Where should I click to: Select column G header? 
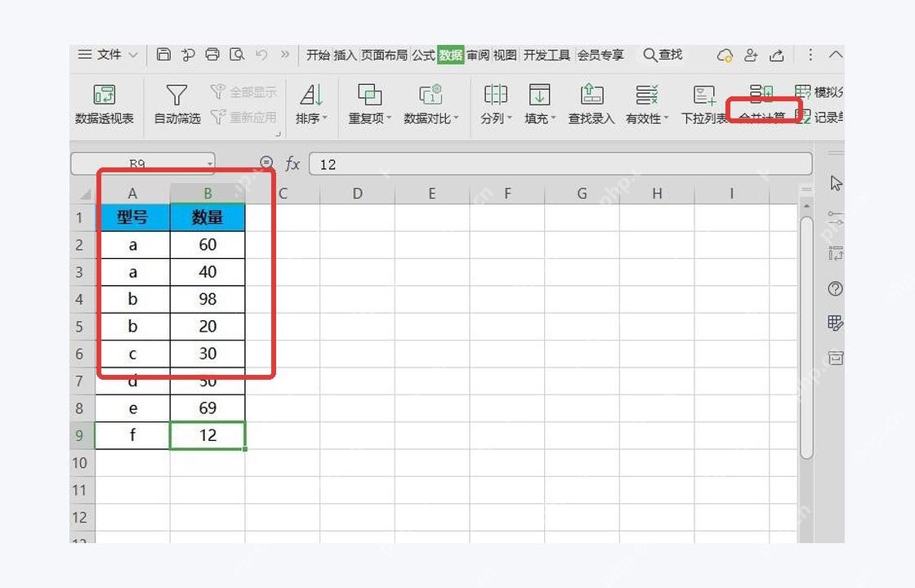tap(582, 194)
